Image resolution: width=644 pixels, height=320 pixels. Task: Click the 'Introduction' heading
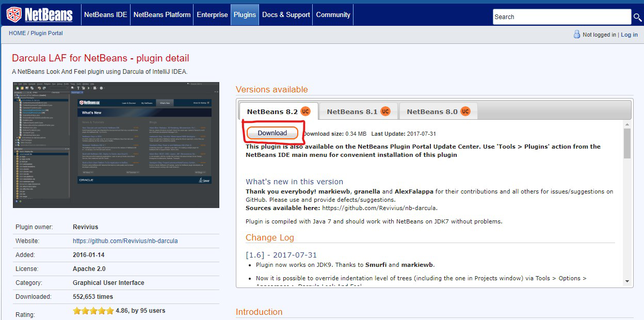259,312
